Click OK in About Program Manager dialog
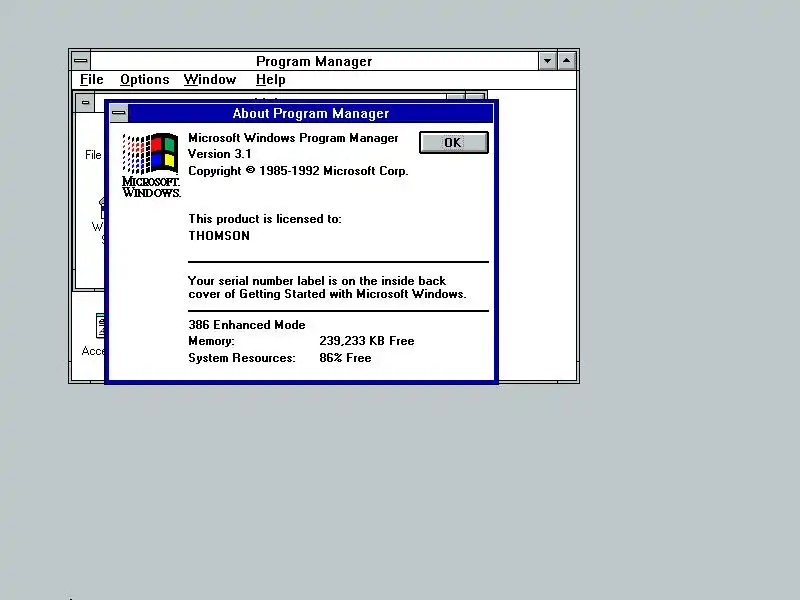Screen dimensions: 800x600 click(454, 142)
